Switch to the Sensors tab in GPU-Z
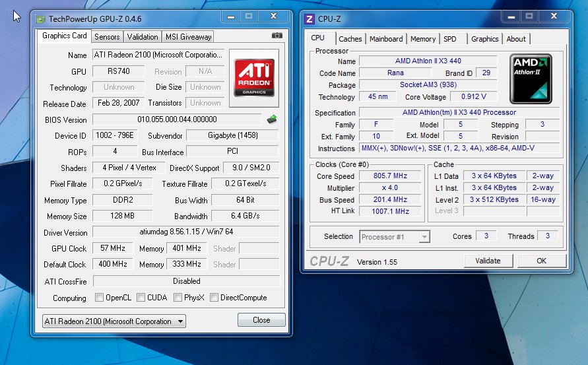This screenshot has width=588, height=365. (107, 37)
